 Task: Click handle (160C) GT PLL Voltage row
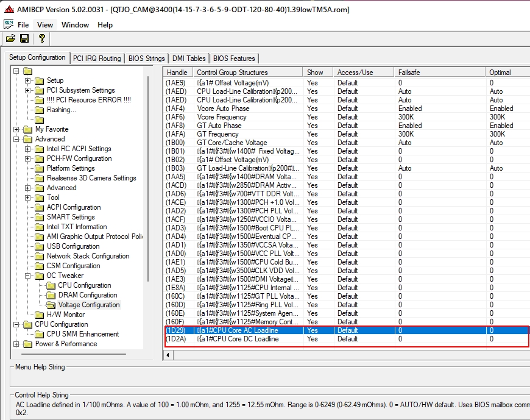[x=175, y=296]
